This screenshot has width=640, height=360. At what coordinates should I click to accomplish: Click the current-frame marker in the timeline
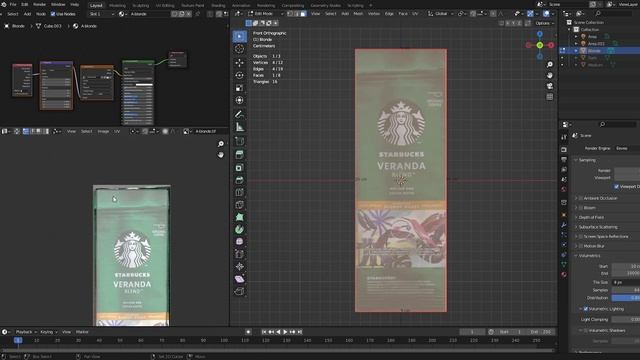[x=18, y=340]
